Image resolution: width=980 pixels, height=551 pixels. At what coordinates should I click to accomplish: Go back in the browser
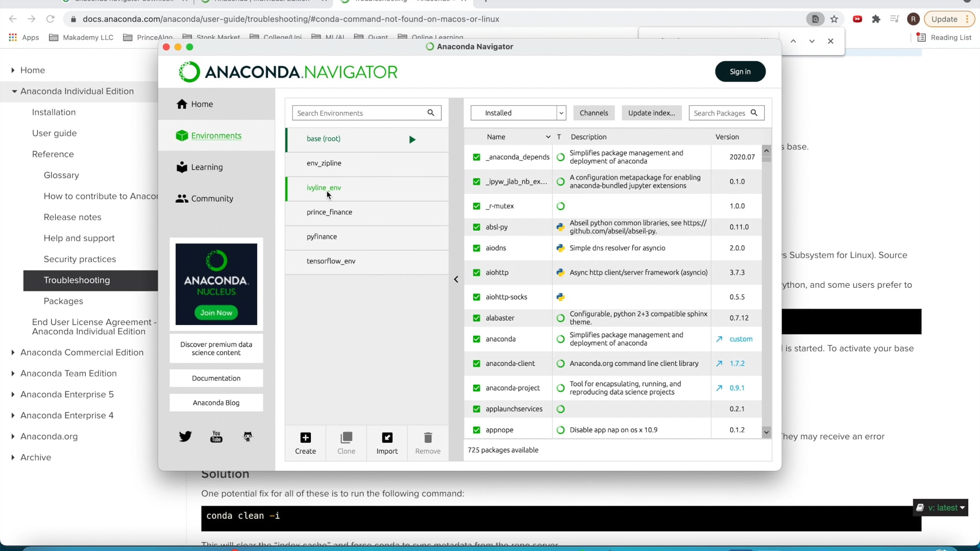[x=13, y=19]
